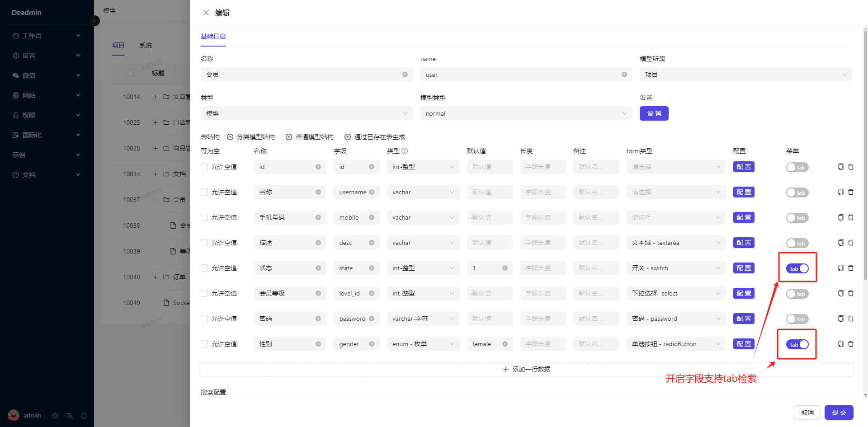Open 模型所属 dropdown showing 项目
Image resolution: width=868 pixels, height=427 pixels.
(x=745, y=75)
